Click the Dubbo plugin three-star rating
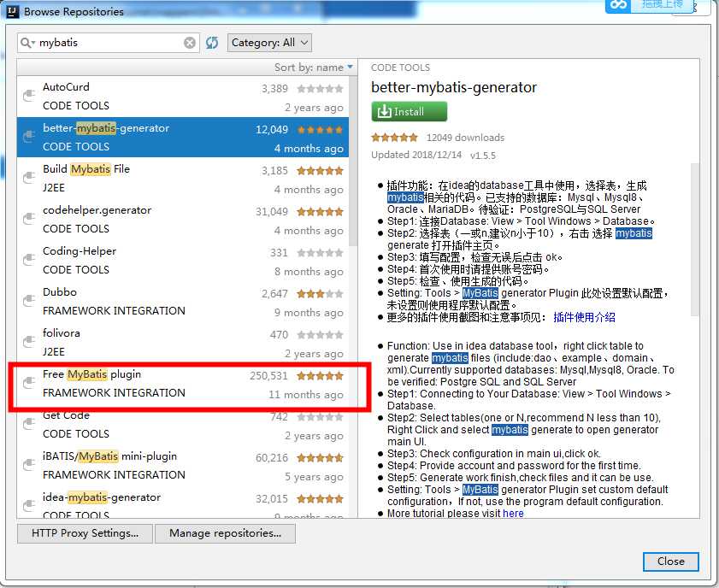This screenshot has height=588, width=719. [x=320, y=294]
